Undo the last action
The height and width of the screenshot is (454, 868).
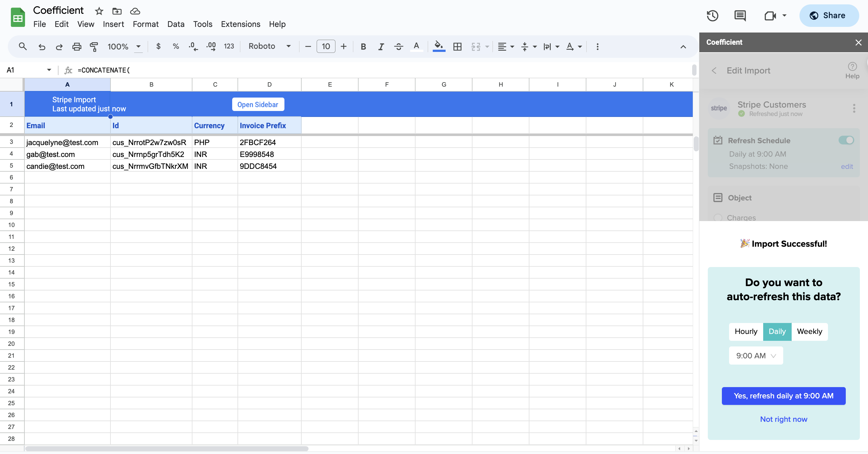coord(42,47)
